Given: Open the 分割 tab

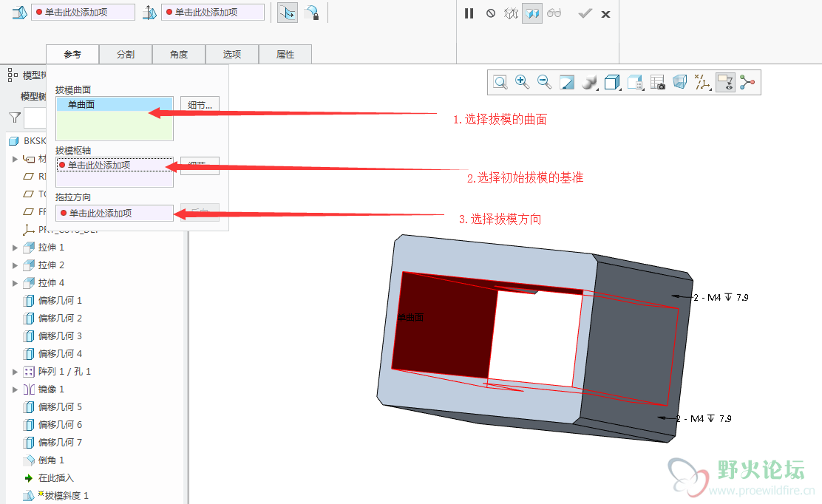Looking at the screenshot, I should pos(126,55).
